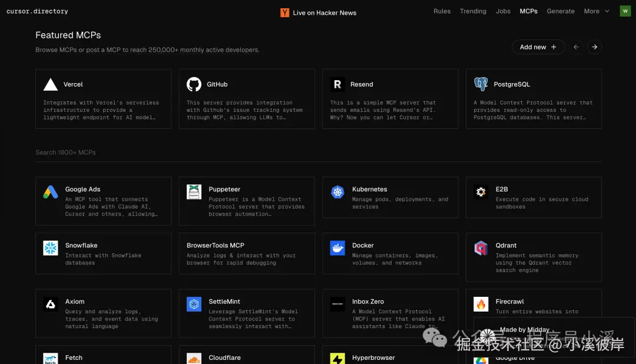Click the Google Ads logo icon

click(50, 192)
